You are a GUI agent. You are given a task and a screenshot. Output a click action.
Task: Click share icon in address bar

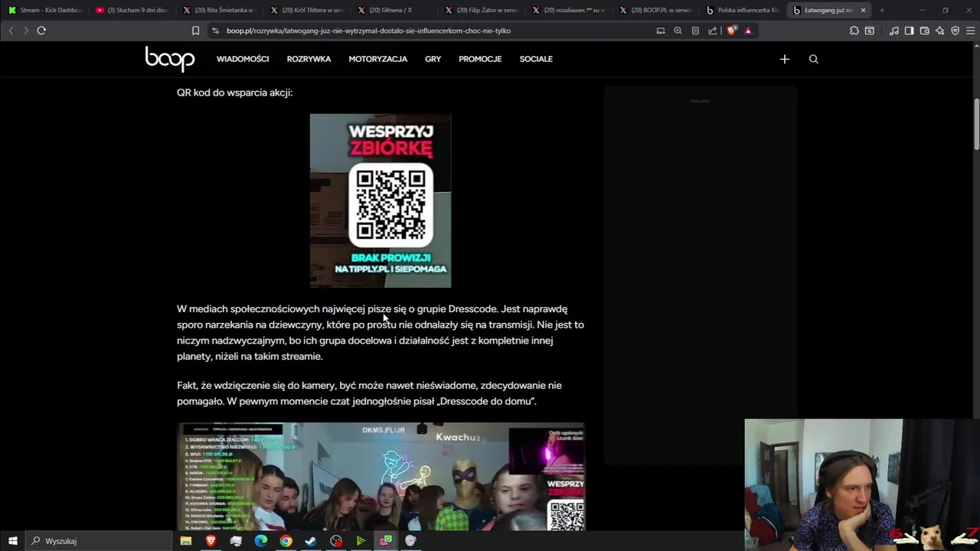(x=713, y=31)
